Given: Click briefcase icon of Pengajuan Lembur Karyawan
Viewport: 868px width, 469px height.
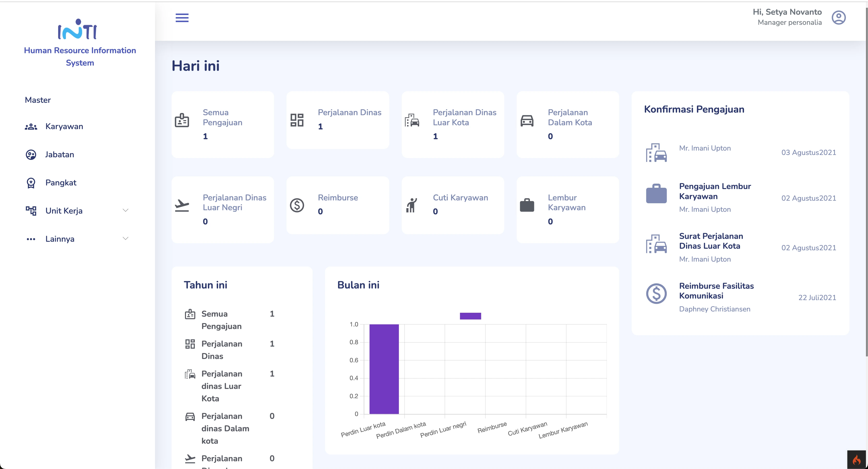Looking at the screenshot, I should 656,193.
